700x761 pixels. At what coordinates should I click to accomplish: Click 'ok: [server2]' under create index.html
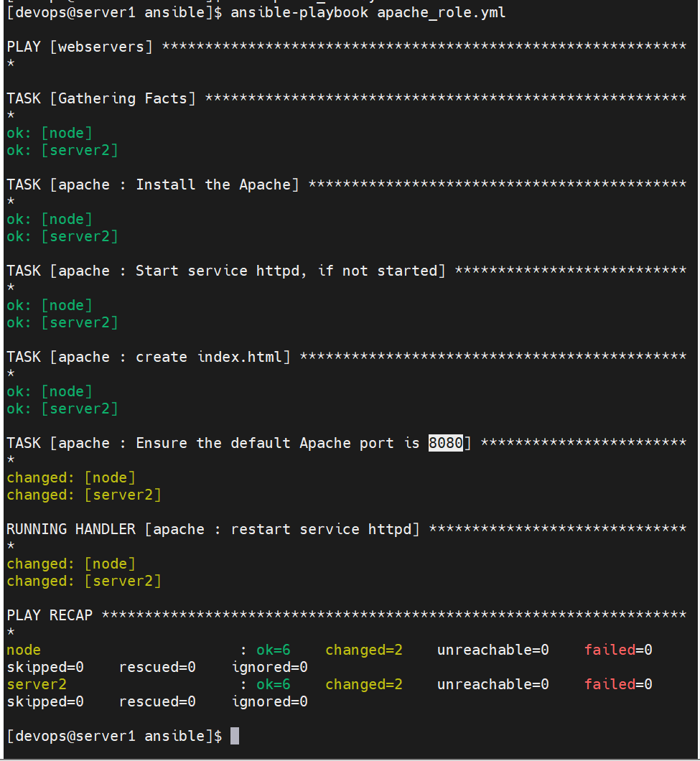[62, 408]
